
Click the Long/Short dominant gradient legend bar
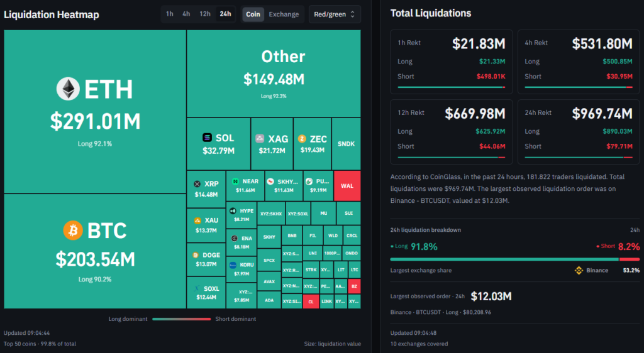coord(181,319)
